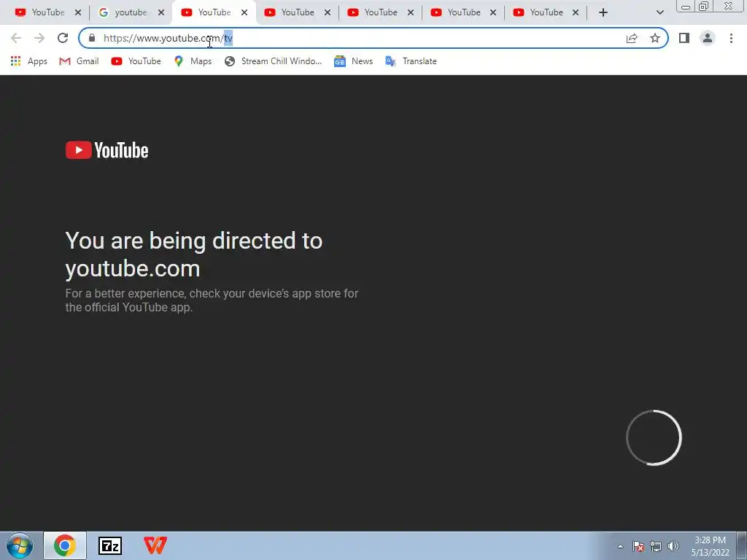The image size is (747, 560).
Task: Click the YouTube logo on the page
Action: (x=107, y=150)
